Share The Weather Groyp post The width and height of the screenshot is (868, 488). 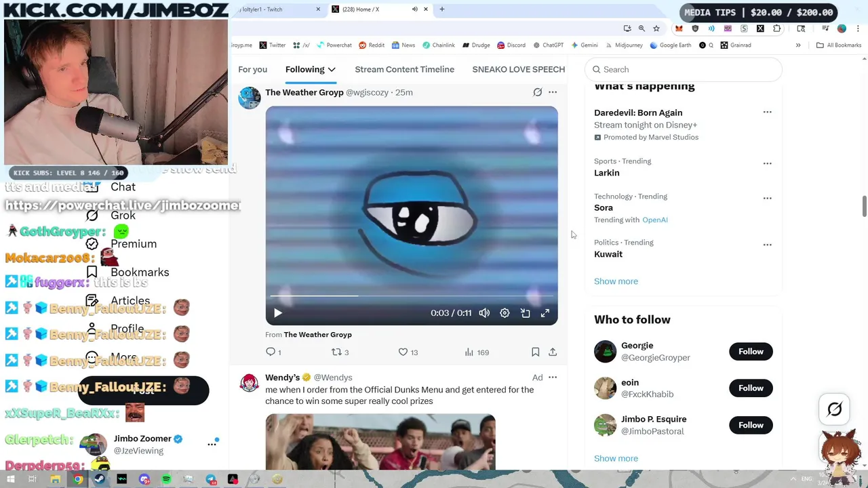(x=553, y=352)
